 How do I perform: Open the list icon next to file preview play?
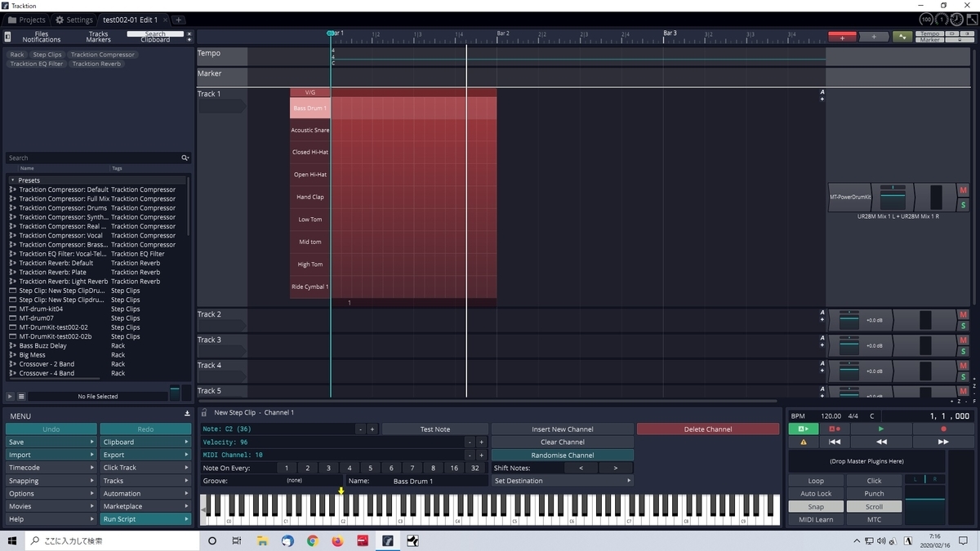click(21, 396)
